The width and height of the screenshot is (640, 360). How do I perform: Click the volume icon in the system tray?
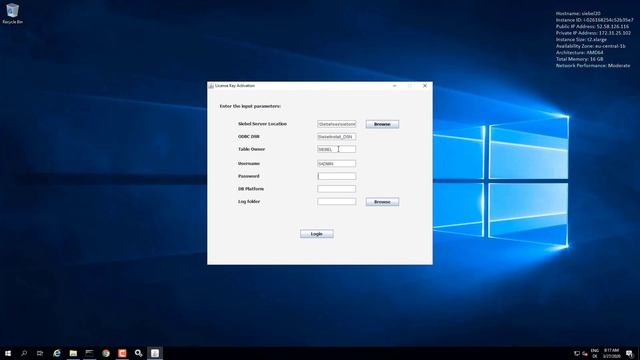(585, 353)
